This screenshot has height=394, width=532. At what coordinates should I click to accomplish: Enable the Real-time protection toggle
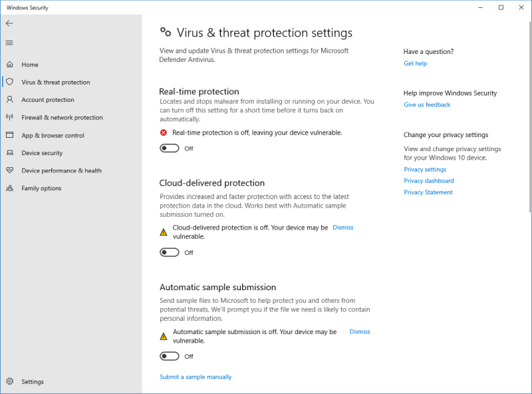click(x=170, y=148)
